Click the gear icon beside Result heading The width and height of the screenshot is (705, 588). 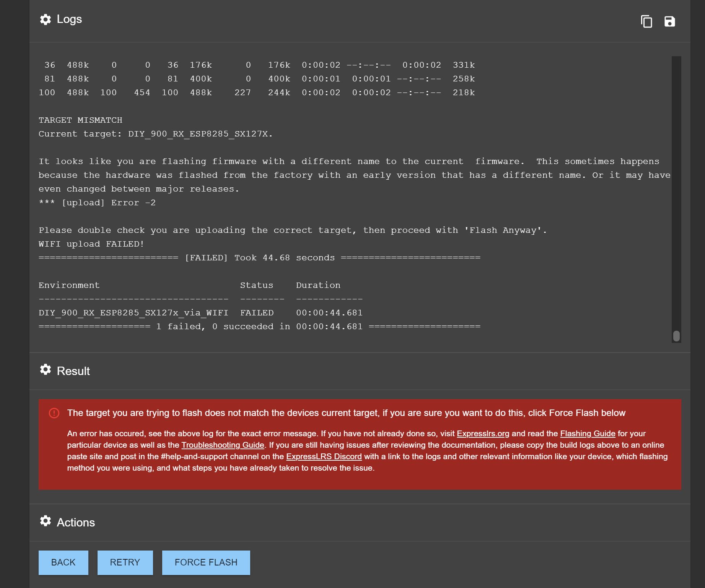[x=45, y=370]
